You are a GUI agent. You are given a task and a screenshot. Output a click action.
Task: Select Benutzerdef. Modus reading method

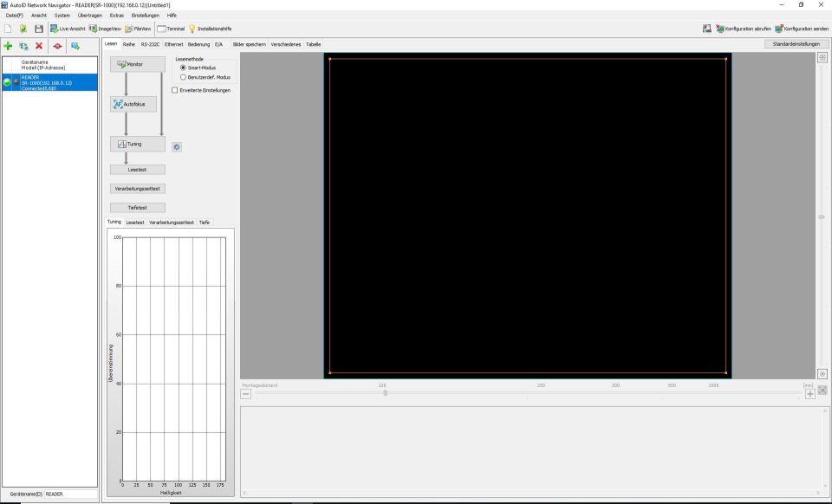183,77
